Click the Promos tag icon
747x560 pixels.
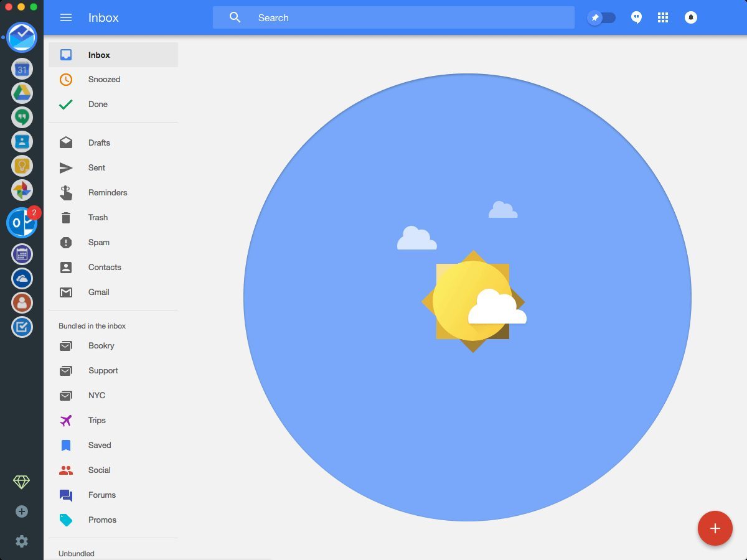66,520
